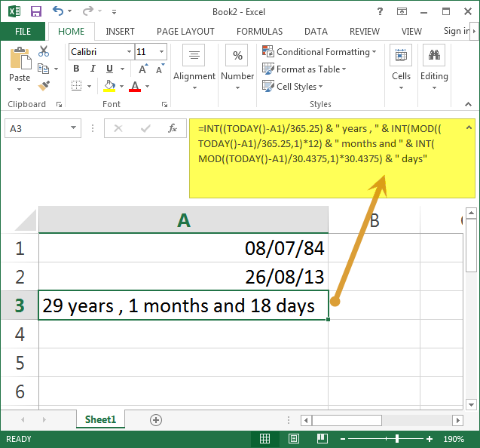Screen dimensions: 480x448
Task: Click the Borders icon
Action: pyautogui.click(x=77, y=86)
